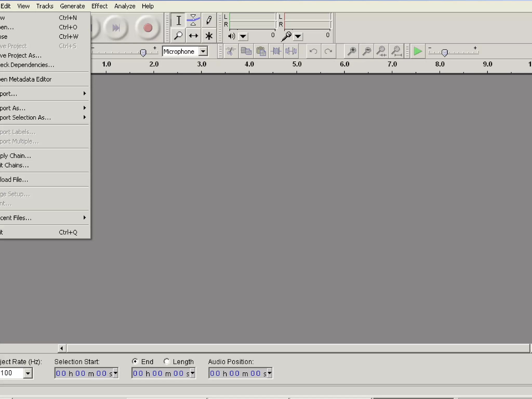Image resolution: width=532 pixels, height=399 pixels.
Task: Click the Skip to End button
Action: tap(116, 28)
